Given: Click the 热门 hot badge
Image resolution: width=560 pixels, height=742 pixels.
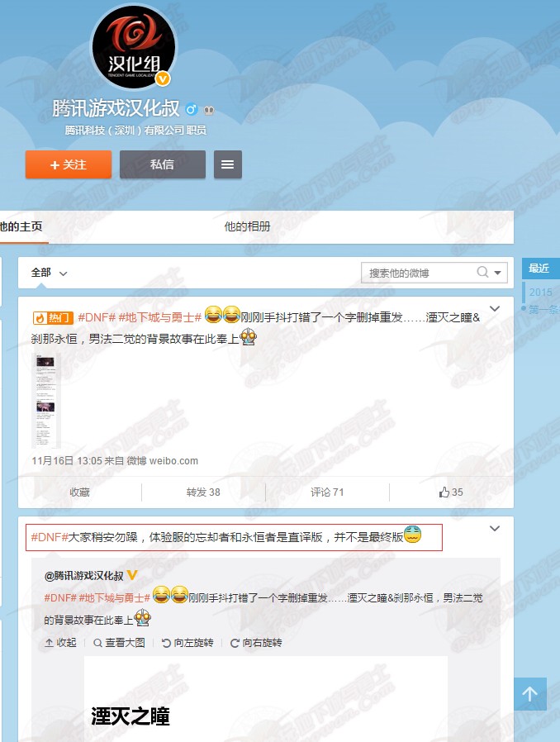Looking at the screenshot, I should point(53,317).
